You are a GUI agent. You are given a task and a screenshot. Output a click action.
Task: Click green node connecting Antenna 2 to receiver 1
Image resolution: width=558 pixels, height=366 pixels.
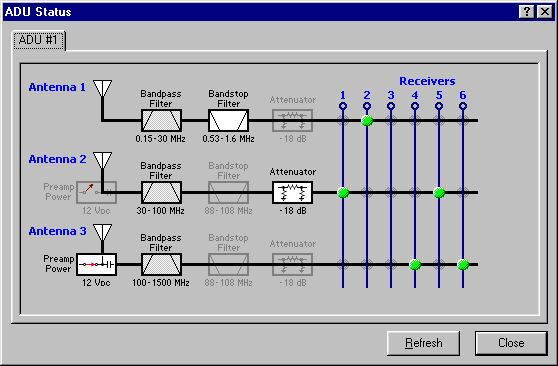343,193
